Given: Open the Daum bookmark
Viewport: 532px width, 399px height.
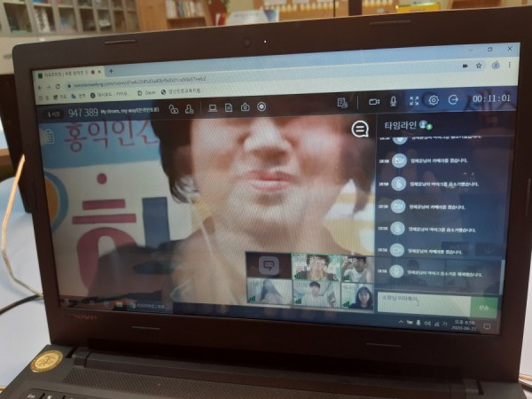Looking at the screenshot, I should 146,92.
